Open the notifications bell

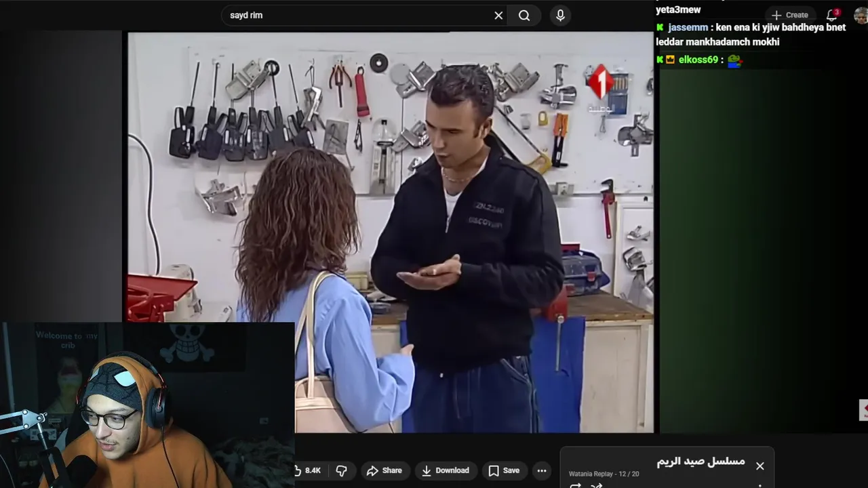[x=832, y=15]
